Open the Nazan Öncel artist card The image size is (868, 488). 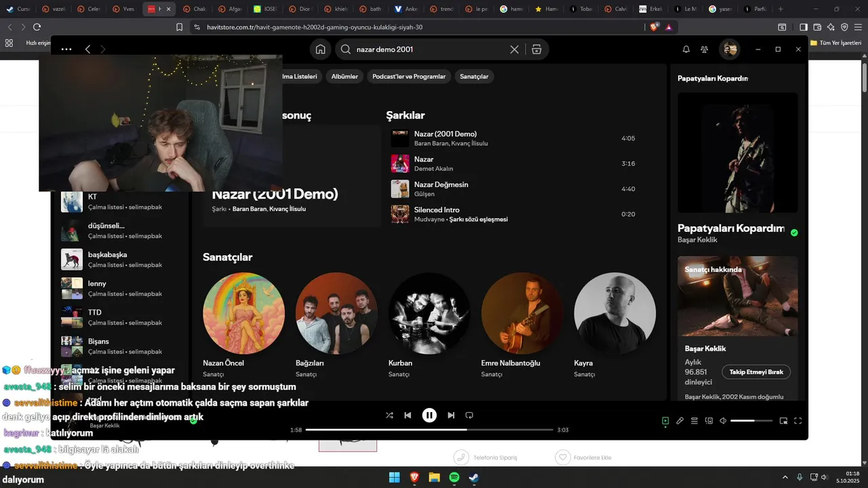(x=243, y=326)
